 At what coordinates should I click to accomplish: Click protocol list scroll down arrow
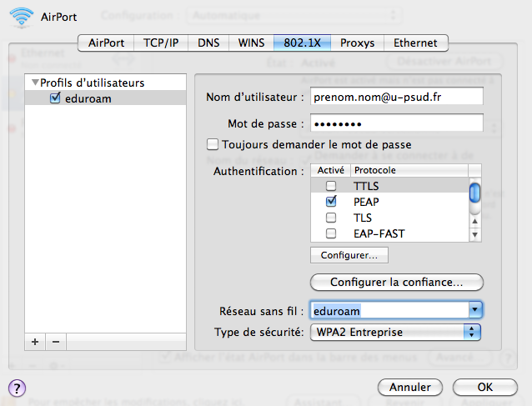pyautogui.click(x=474, y=234)
